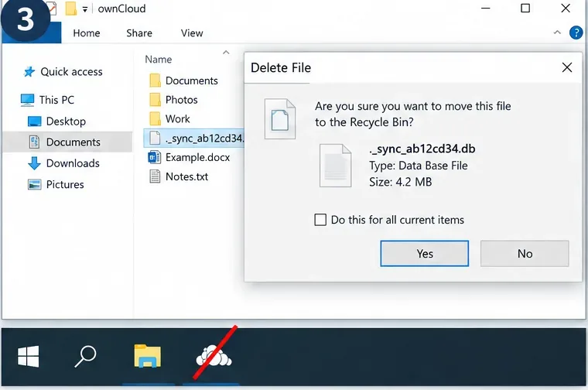Screen dimensions: 588x390
Task: Click the recycle file icon beside the question
Action: pos(280,119)
